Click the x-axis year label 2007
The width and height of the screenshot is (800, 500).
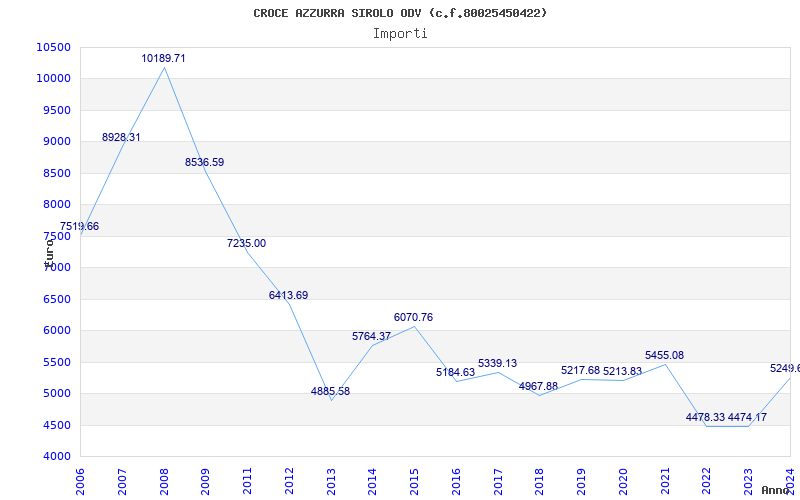(x=122, y=481)
